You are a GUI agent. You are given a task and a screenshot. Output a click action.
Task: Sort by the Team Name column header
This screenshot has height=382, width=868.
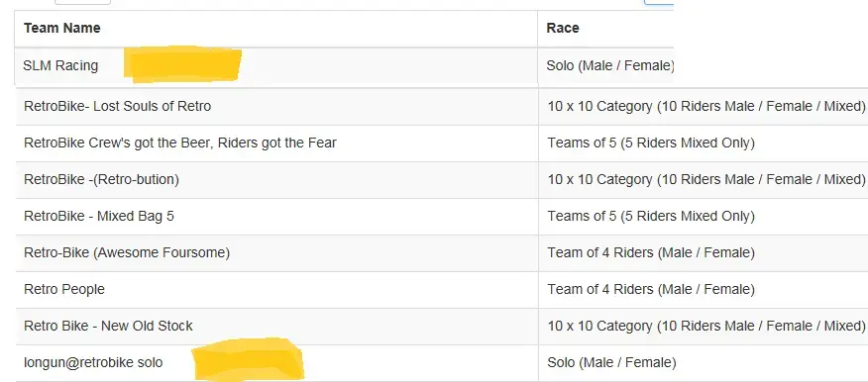coord(62,28)
